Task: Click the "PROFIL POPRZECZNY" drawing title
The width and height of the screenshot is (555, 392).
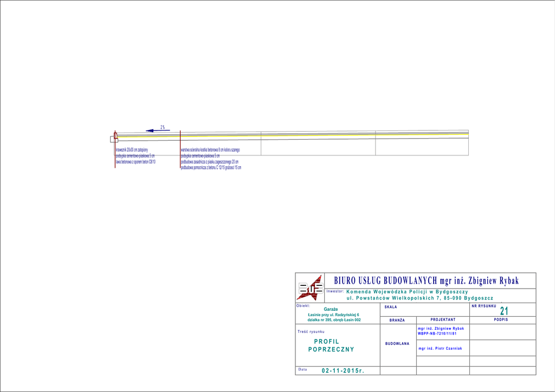Action: pos(331,345)
